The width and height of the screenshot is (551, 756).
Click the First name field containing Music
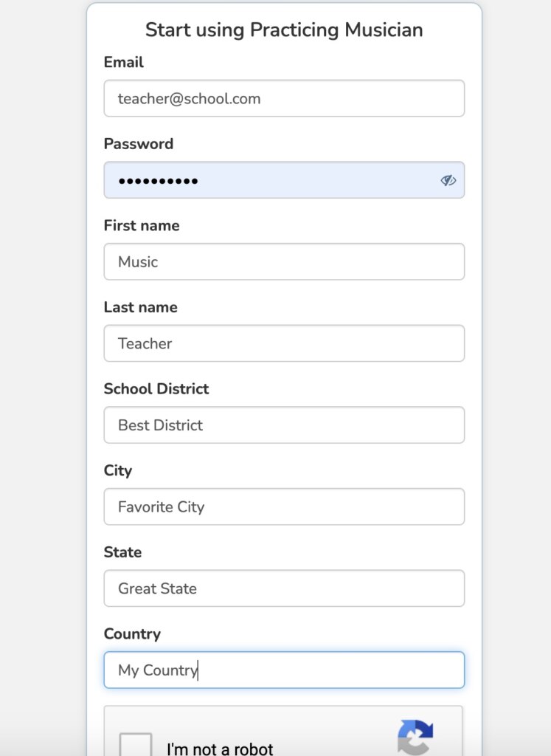[284, 261]
